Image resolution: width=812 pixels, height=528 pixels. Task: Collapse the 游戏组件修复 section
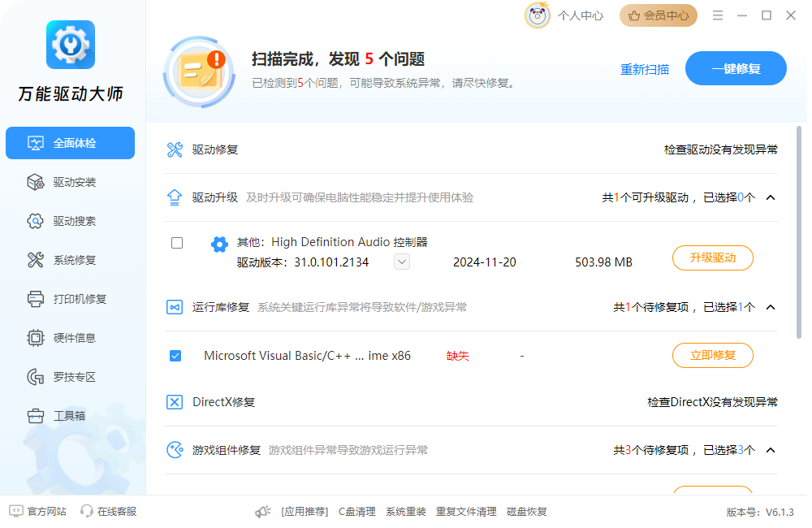click(x=771, y=450)
